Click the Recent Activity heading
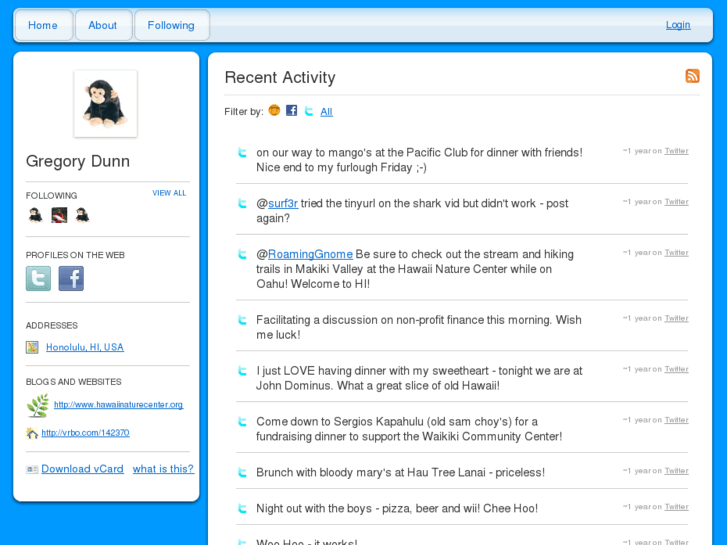 [280, 77]
